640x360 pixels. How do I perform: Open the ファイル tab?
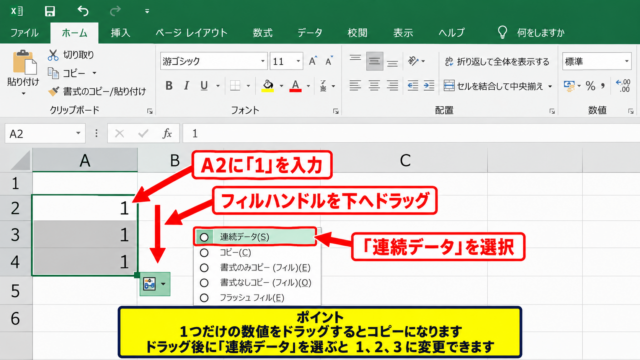24,33
